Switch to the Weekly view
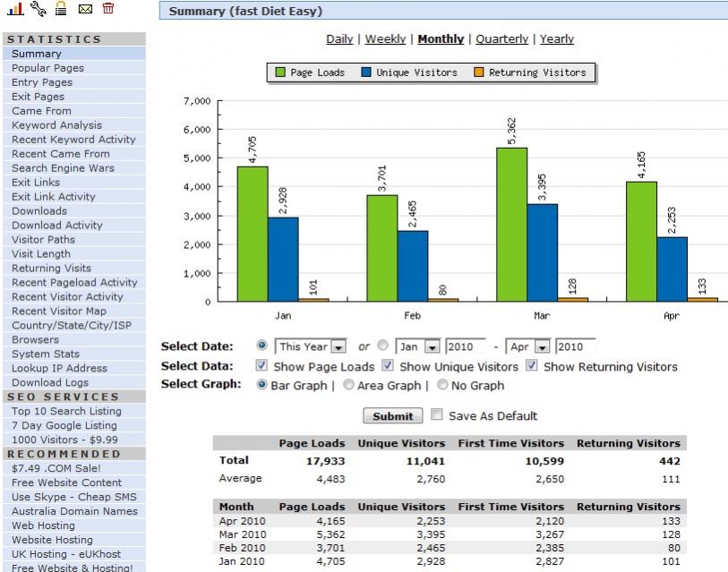 (x=385, y=38)
